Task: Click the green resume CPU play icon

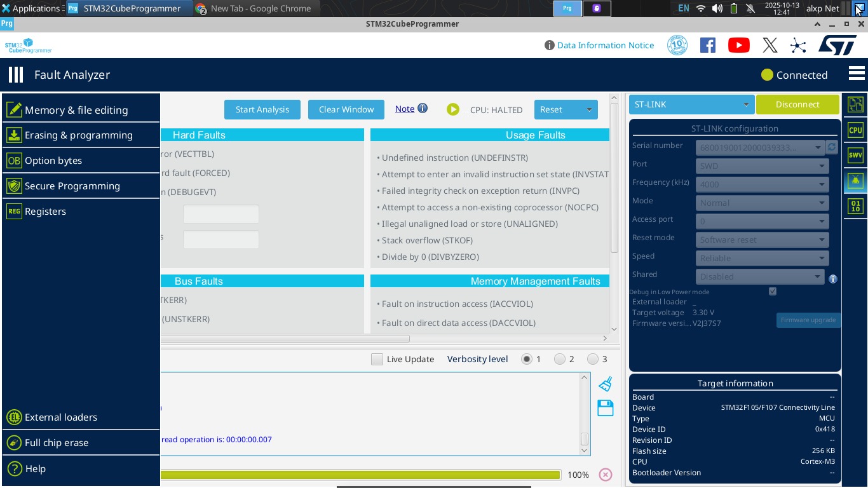Action: pyautogui.click(x=452, y=109)
